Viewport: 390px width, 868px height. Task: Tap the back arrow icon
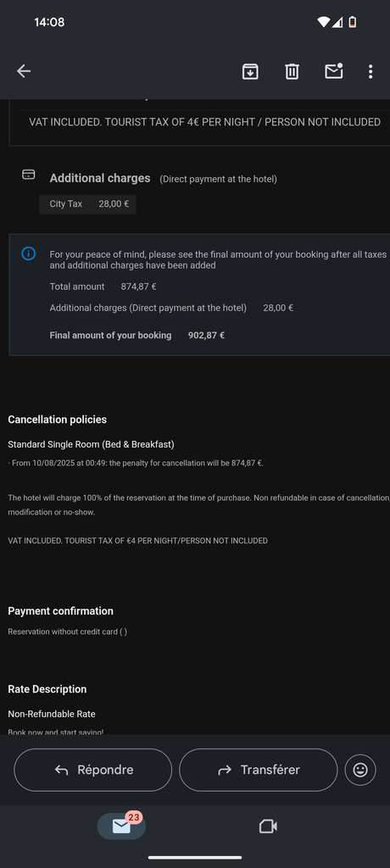[23, 71]
